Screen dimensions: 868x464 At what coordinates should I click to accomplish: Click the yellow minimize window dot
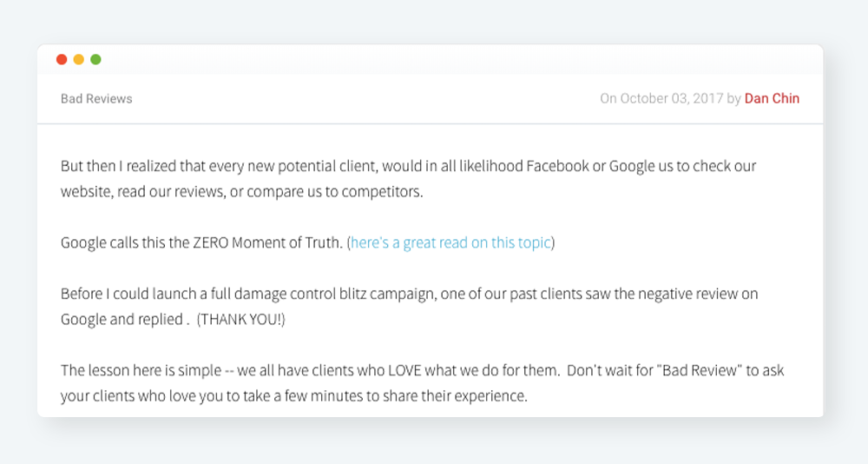coord(79,59)
